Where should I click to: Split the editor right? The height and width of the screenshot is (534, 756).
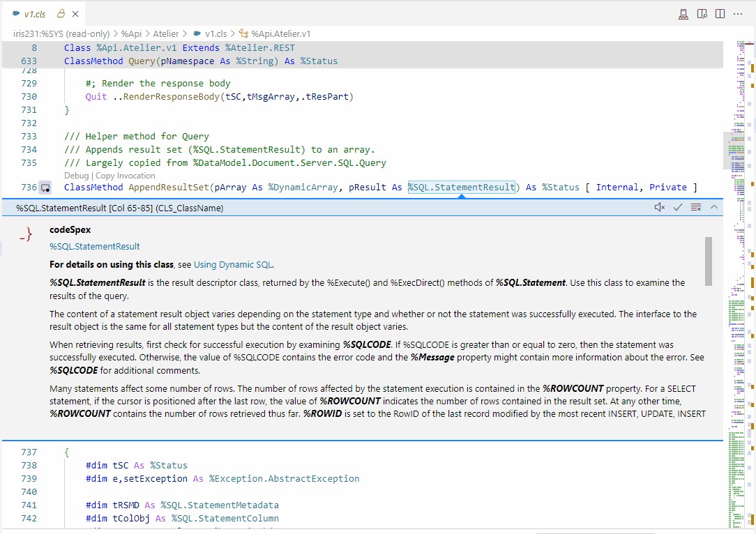tap(720, 14)
